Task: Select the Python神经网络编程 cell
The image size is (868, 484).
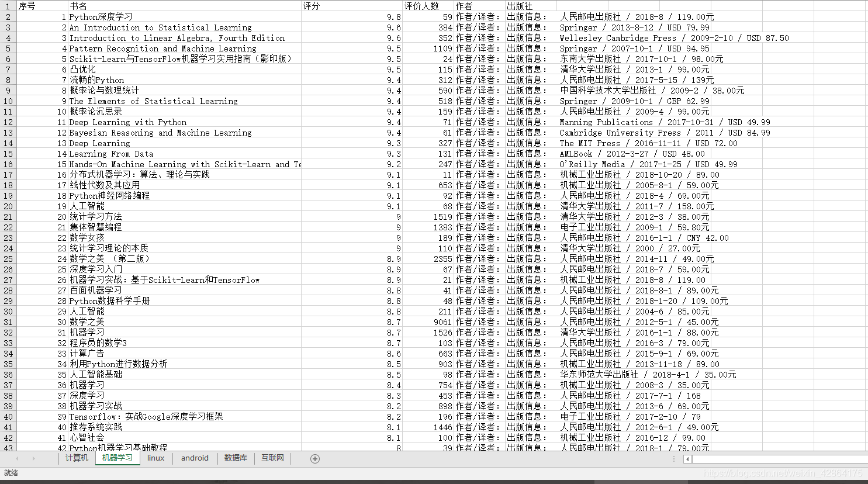Action: coord(185,196)
